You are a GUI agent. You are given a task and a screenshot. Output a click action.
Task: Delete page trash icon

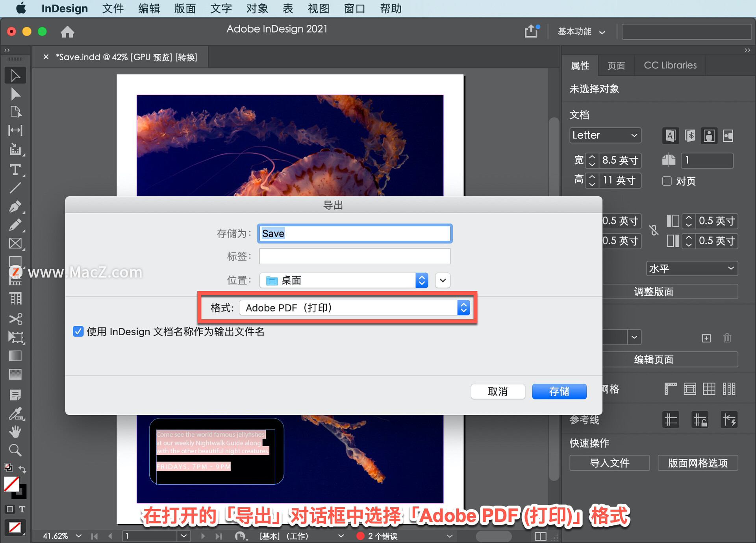click(727, 338)
